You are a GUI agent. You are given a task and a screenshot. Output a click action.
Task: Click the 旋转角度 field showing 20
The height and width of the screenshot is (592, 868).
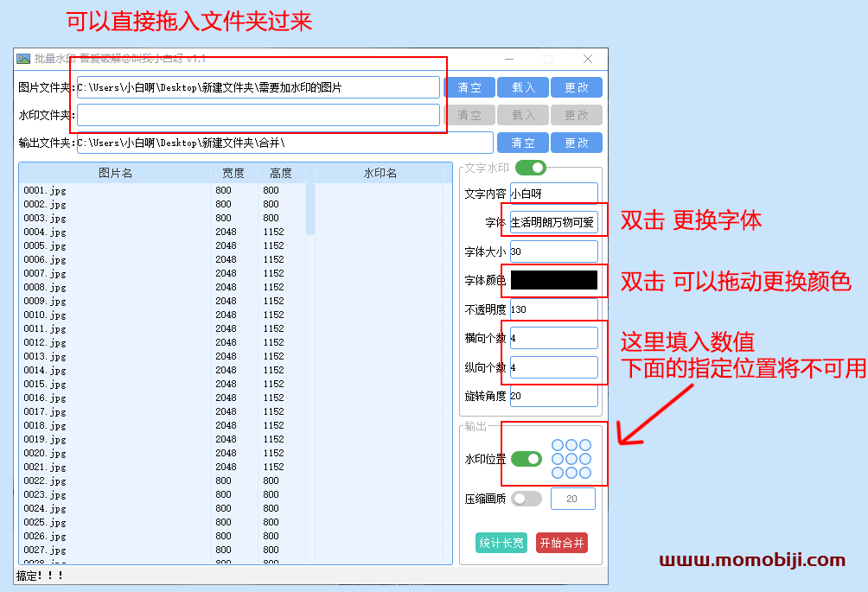[x=553, y=396]
